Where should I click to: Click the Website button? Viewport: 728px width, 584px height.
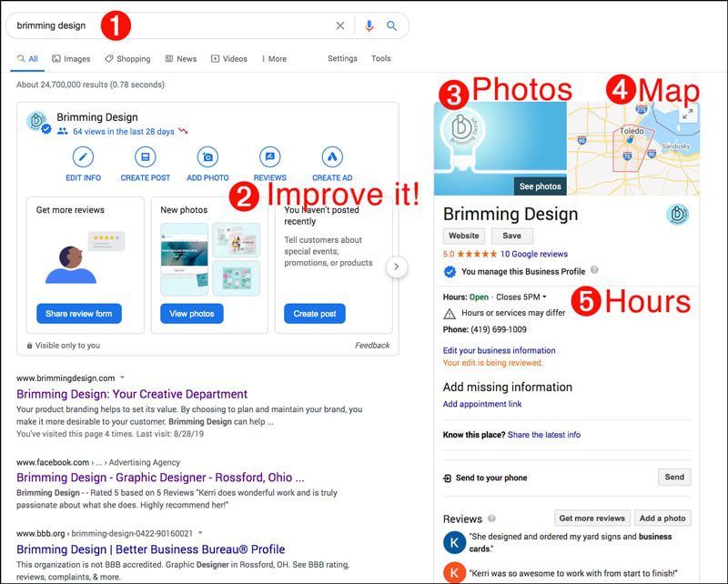click(464, 236)
